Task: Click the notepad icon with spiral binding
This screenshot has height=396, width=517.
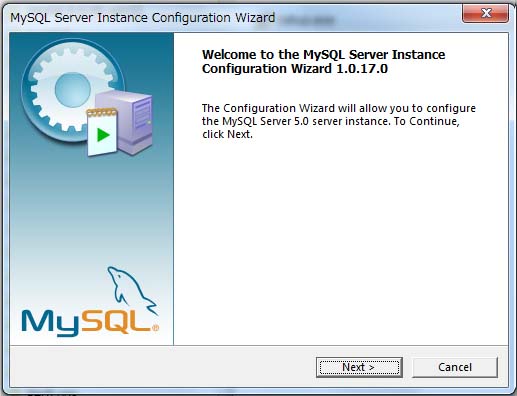Action: 102,132
